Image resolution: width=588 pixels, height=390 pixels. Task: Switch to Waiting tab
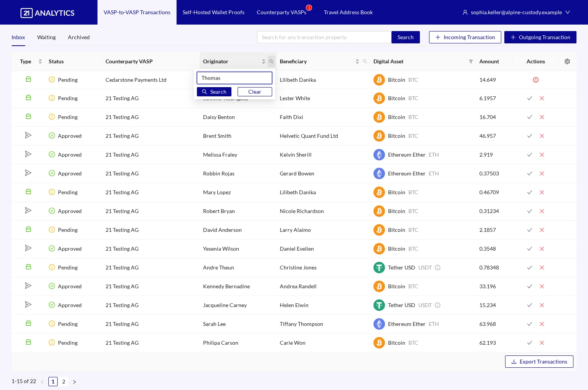(x=46, y=37)
